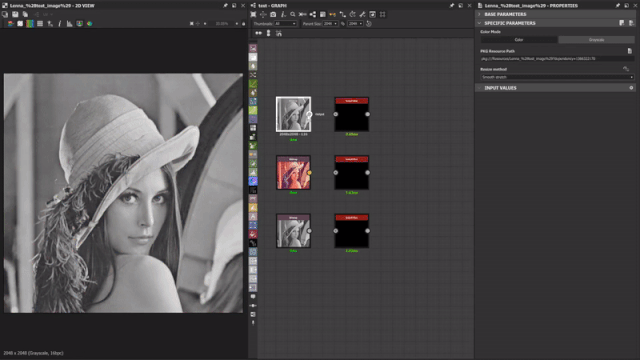Click the reset parent size icon

tap(369, 24)
